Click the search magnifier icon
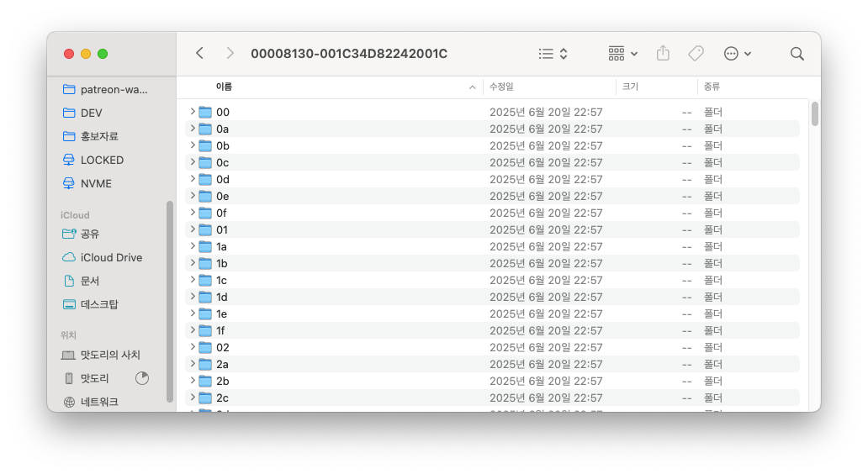Image resolution: width=868 pixels, height=474 pixels. click(x=797, y=54)
